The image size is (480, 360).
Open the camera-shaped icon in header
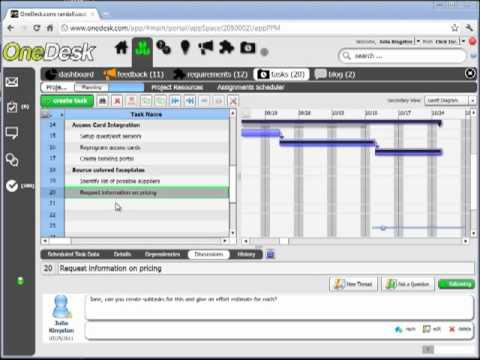click(248, 48)
